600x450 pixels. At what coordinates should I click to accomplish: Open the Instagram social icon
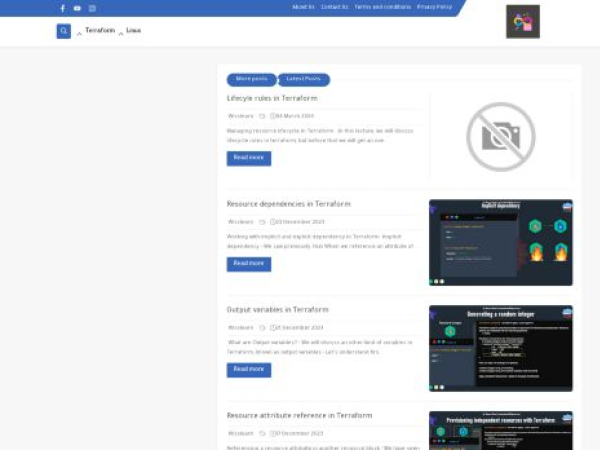click(x=92, y=8)
